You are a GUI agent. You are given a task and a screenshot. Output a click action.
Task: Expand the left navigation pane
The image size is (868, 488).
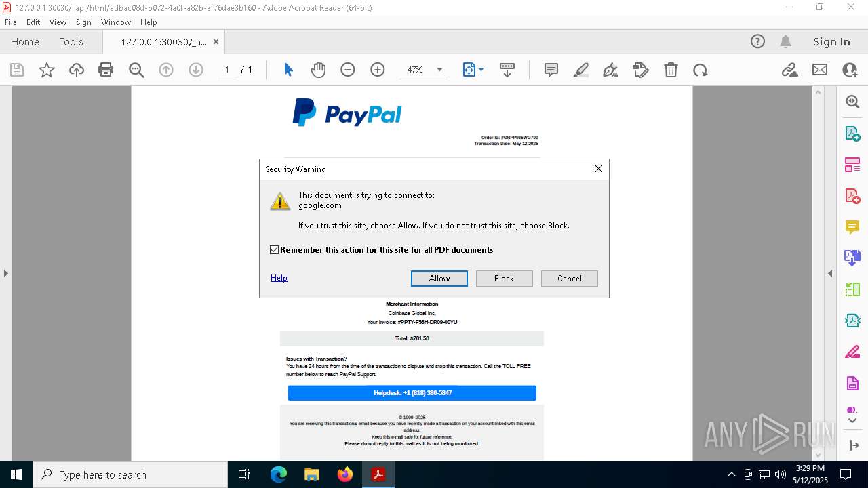point(5,273)
